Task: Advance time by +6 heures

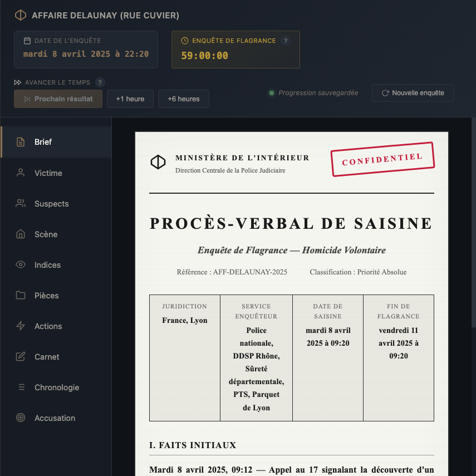Action: [x=184, y=99]
